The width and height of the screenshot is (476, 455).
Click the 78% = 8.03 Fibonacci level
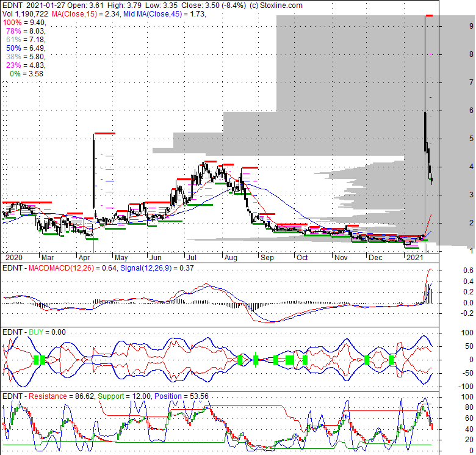point(26,31)
